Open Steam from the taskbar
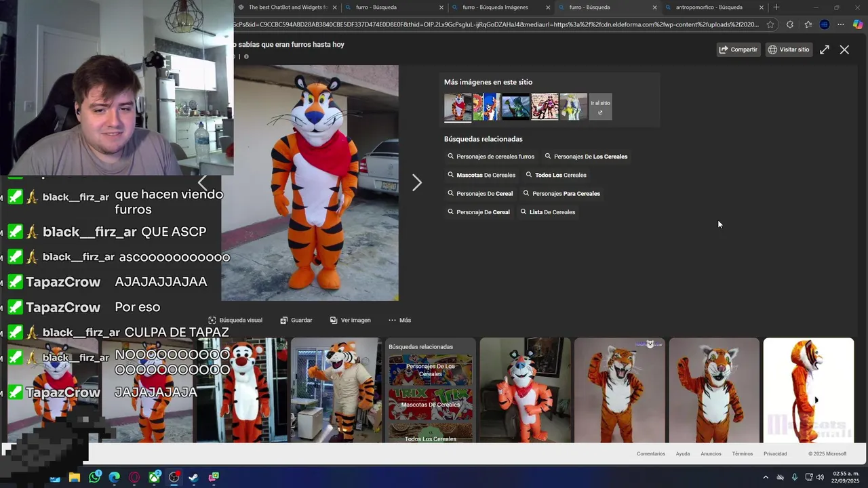 [194, 477]
